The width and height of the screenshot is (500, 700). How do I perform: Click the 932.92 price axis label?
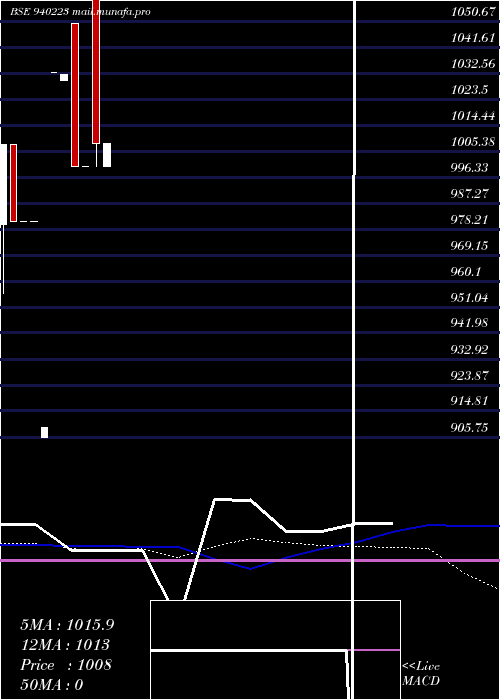469,349
